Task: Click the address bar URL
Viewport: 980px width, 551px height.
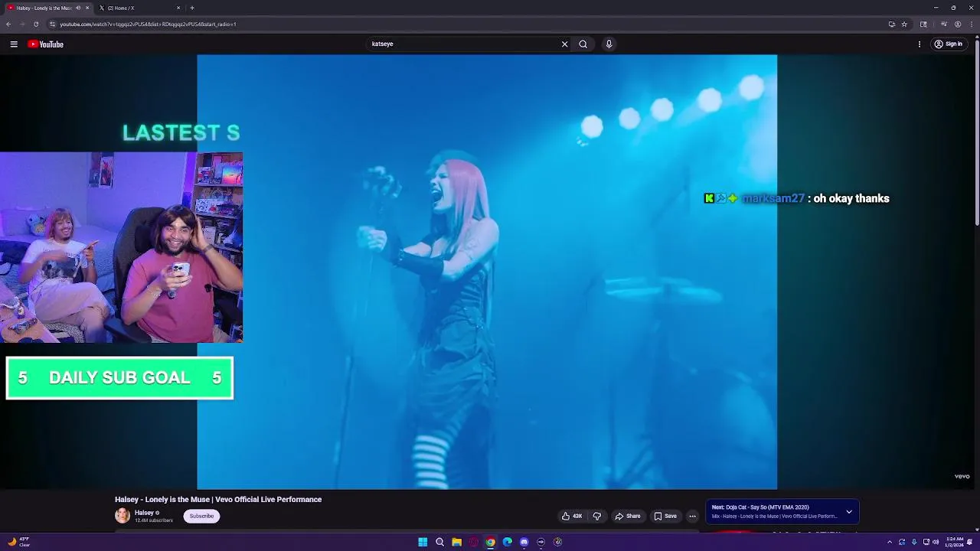Action: tap(148, 24)
